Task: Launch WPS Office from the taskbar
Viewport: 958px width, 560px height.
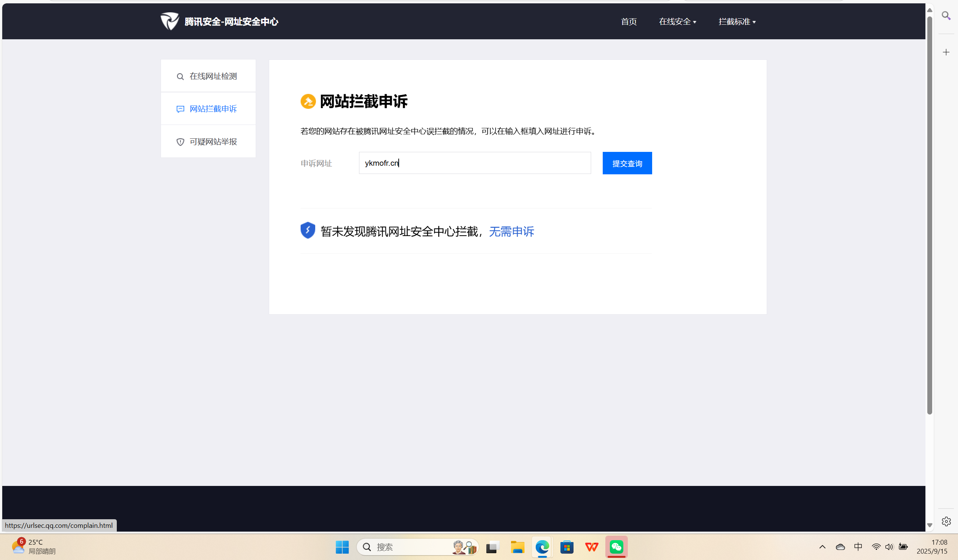Action: point(591,547)
